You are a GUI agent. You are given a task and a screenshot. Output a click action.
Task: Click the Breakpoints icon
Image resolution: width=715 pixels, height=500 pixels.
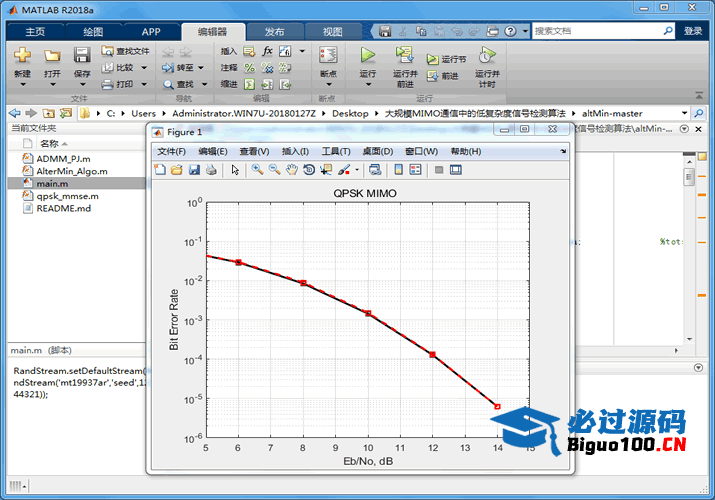(x=328, y=55)
